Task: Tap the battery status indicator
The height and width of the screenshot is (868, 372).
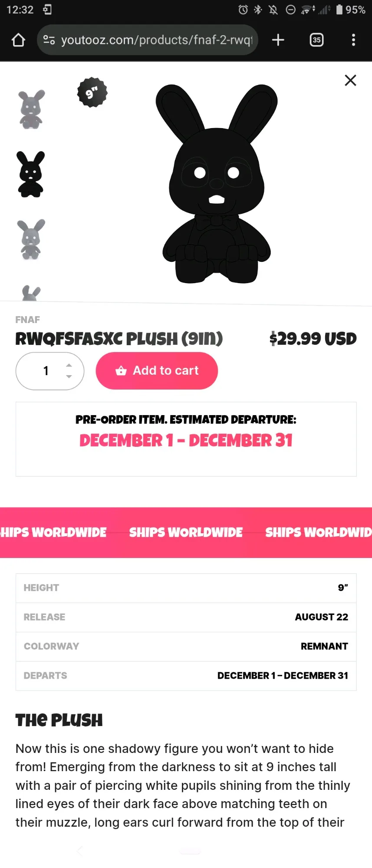Action: click(x=339, y=10)
